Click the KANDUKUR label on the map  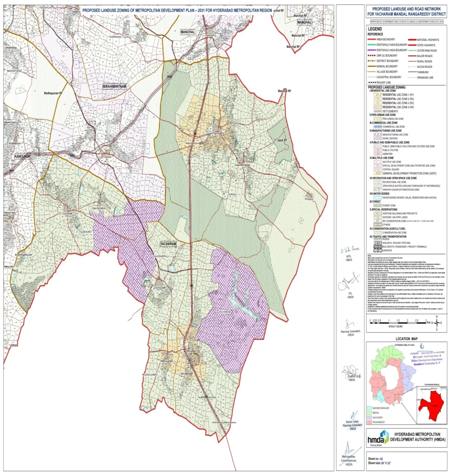point(22,157)
